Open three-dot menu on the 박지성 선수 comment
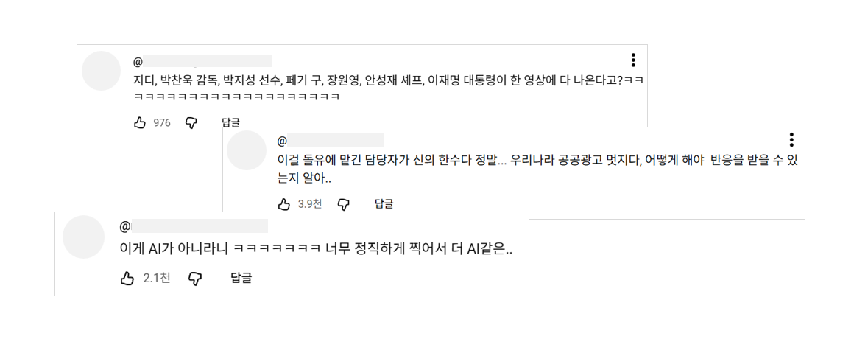The width and height of the screenshot is (868, 353). [x=633, y=60]
